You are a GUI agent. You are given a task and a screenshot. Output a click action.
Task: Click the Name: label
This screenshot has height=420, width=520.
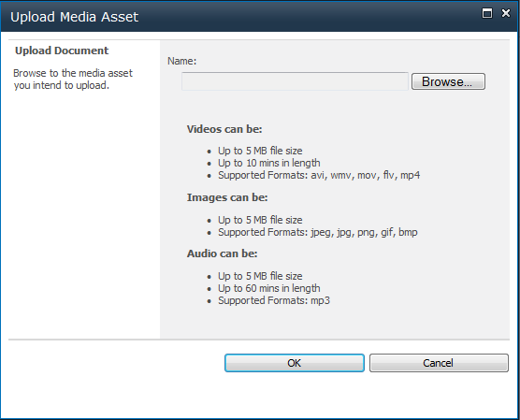click(x=182, y=61)
